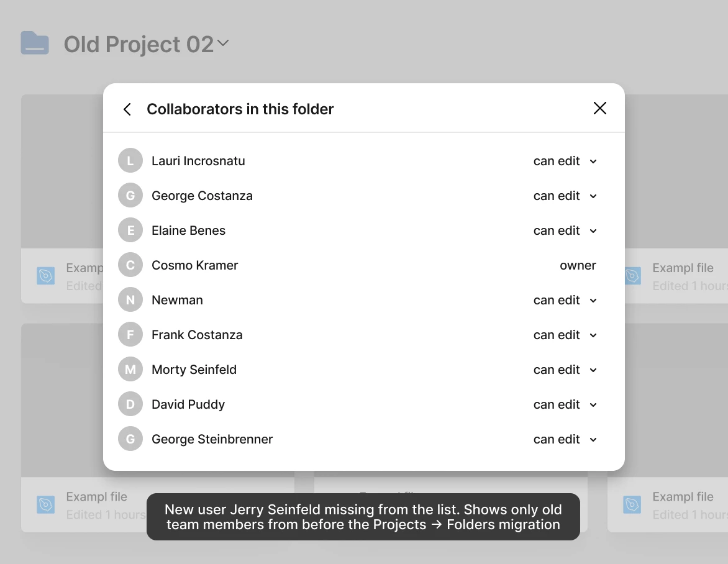Click Cosmo Kramer's C avatar
This screenshot has width=728, height=564.
click(x=130, y=265)
